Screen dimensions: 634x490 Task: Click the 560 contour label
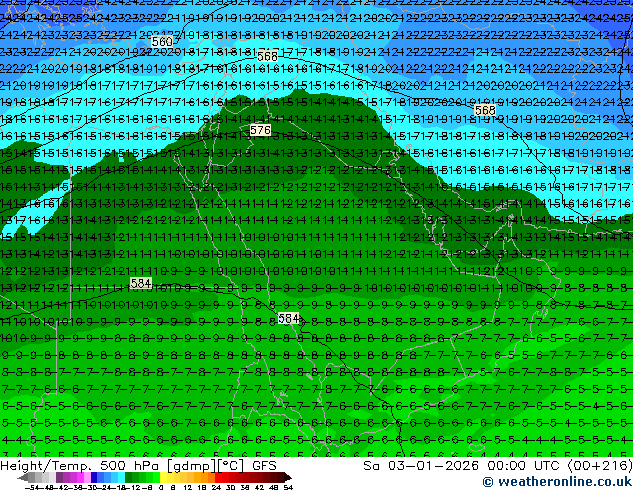(x=162, y=41)
